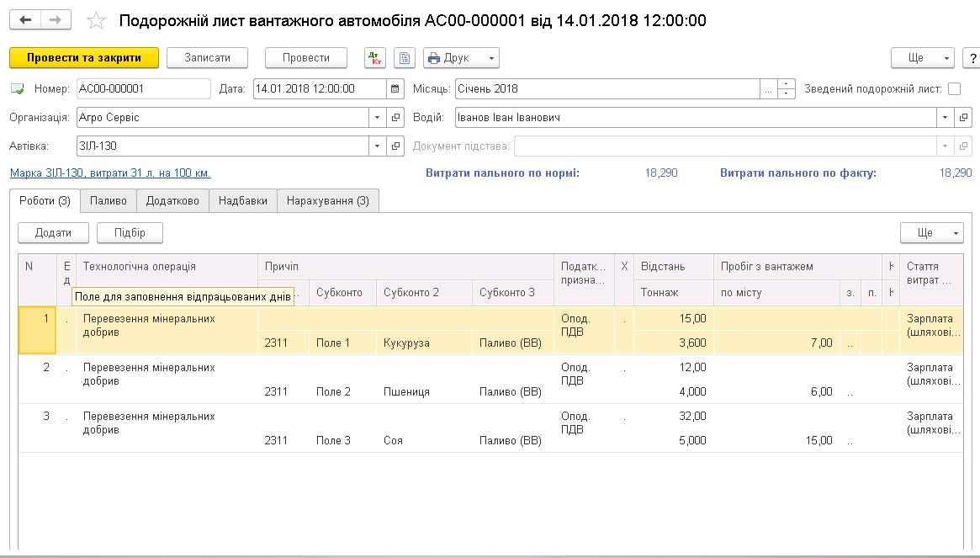Switch to the Паливо tab
Viewport: 980px width, 558px height.
(109, 201)
